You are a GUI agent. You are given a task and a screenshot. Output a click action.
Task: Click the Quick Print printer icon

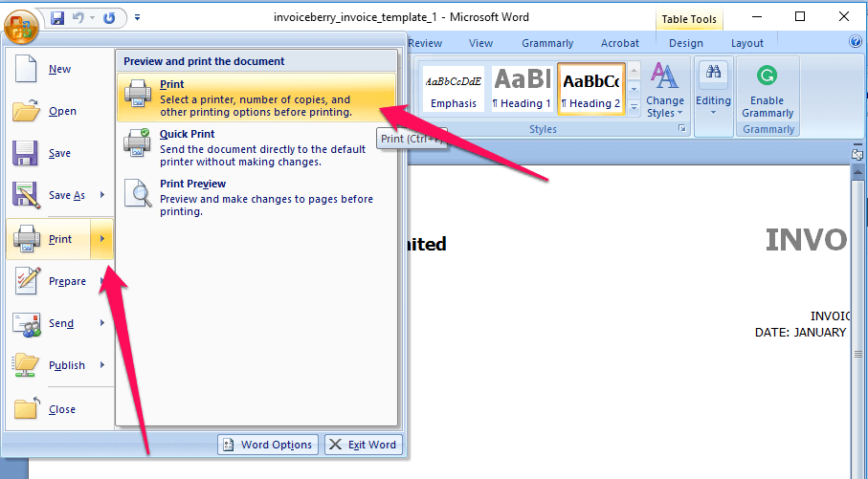click(x=137, y=142)
